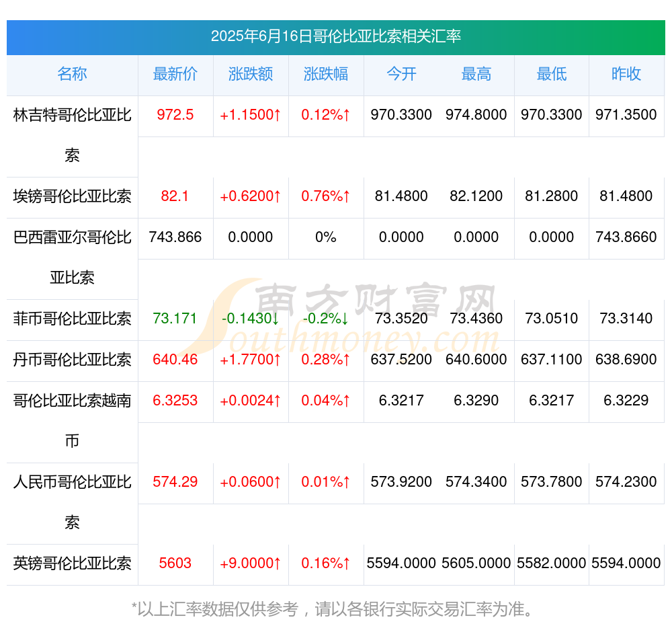Click the row name '哥伦比亚比索越南币'
The height and width of the screenshot is (630, 672).
(72, 421)
